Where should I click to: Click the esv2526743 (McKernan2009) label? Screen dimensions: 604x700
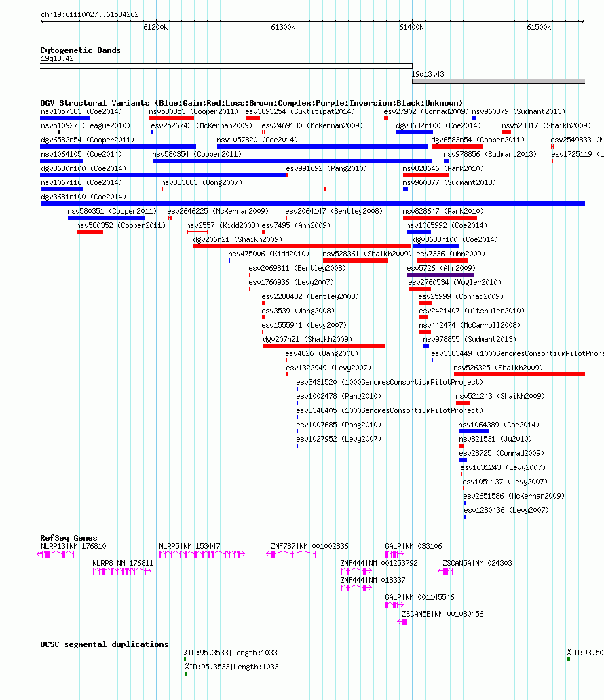click(202, 126)
